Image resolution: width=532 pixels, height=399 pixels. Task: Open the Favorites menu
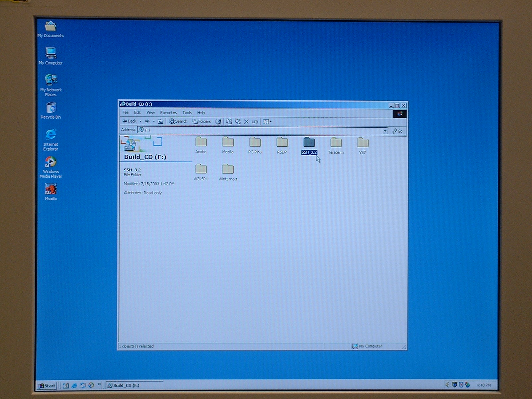(x=168, y=113)
